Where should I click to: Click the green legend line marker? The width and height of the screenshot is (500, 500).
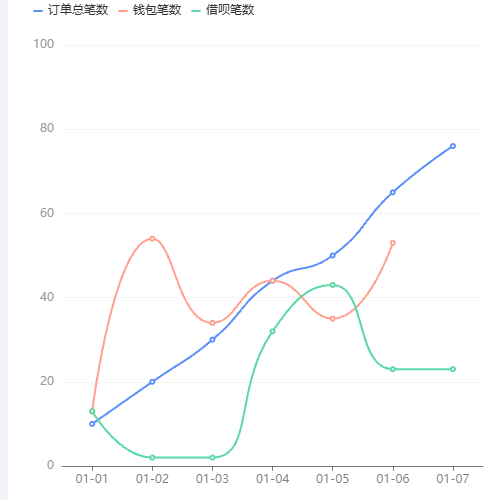coord(196,11)
